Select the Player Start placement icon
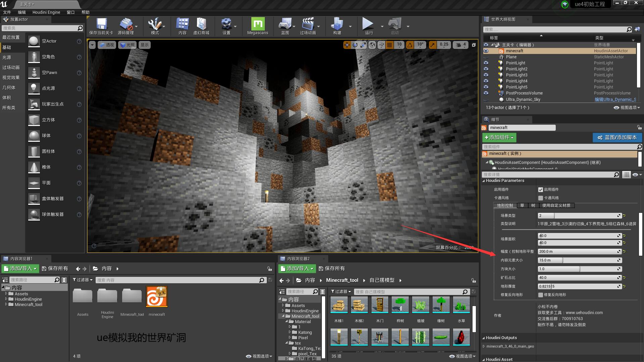This screenshot has height=362, width=644. tap(34, 104)
